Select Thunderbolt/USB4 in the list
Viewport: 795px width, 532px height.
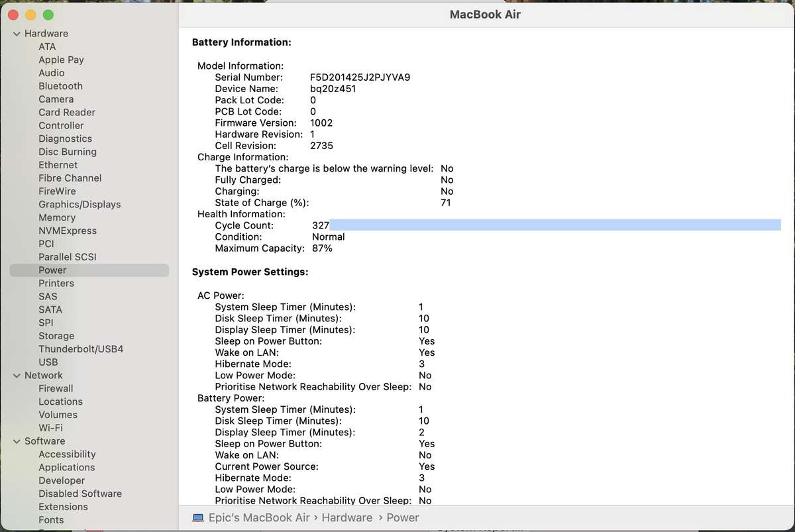tap(81, 349)
